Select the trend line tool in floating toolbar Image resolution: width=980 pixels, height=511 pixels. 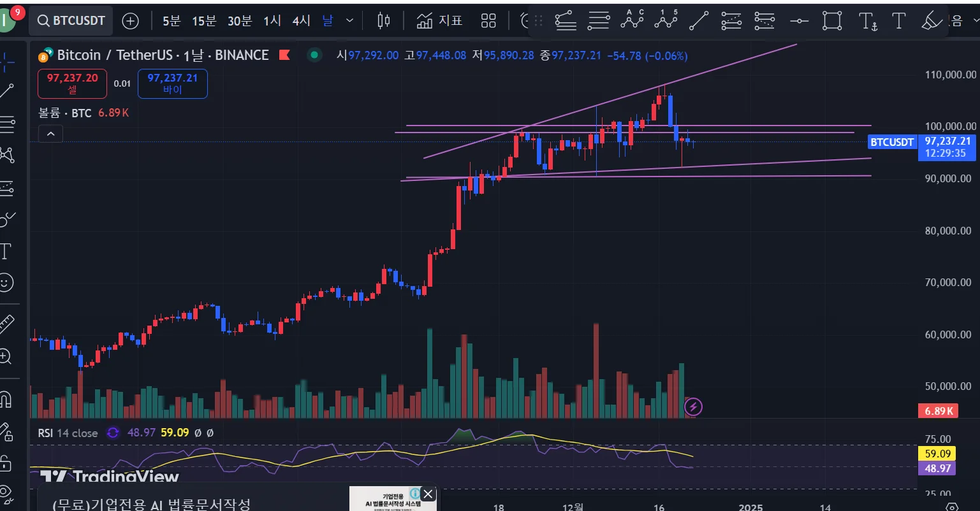click(x=699, y=21)
